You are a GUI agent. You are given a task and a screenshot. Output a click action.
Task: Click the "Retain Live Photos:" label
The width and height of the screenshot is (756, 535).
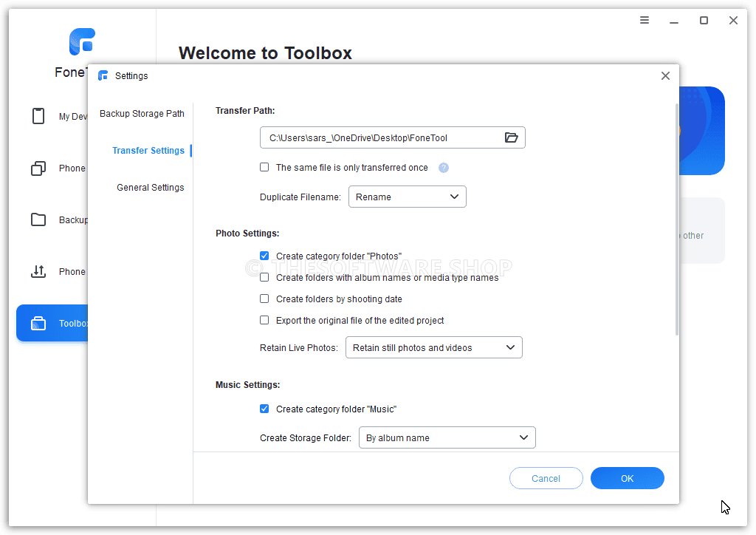[299, 348]
